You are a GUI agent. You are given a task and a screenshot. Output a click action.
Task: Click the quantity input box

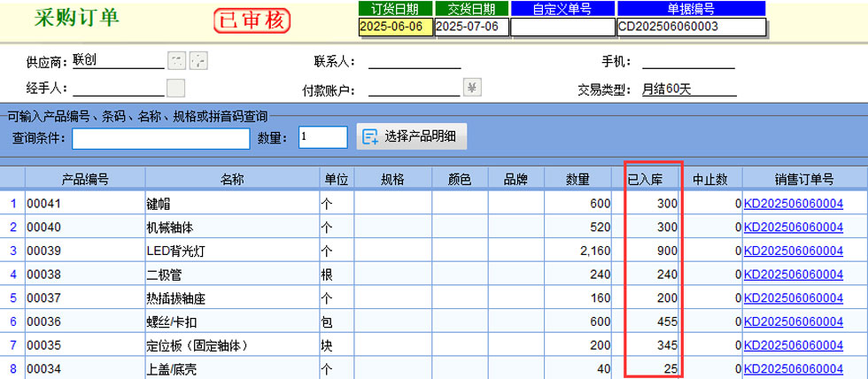coord(322,137)
